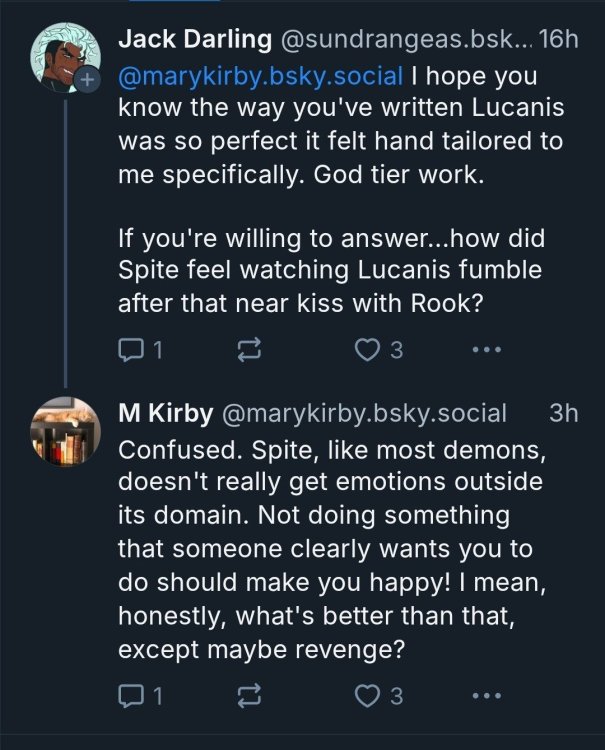Screen dimensions: 605x750
Task: Click the @marykirby.bsky.social mention in Jack's post
Action: (261, 75)
